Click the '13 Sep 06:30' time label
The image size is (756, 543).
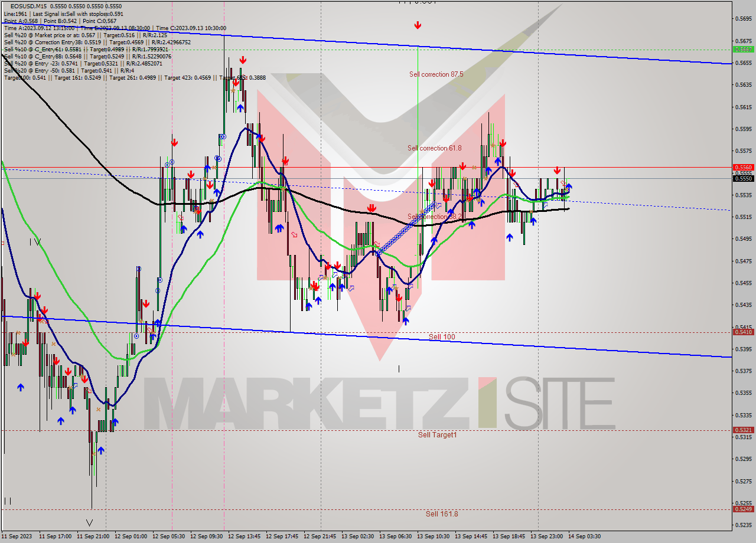396,537
